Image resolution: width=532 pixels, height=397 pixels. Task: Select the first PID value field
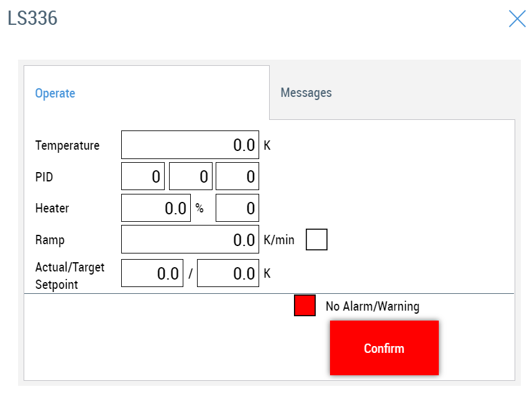143,176
